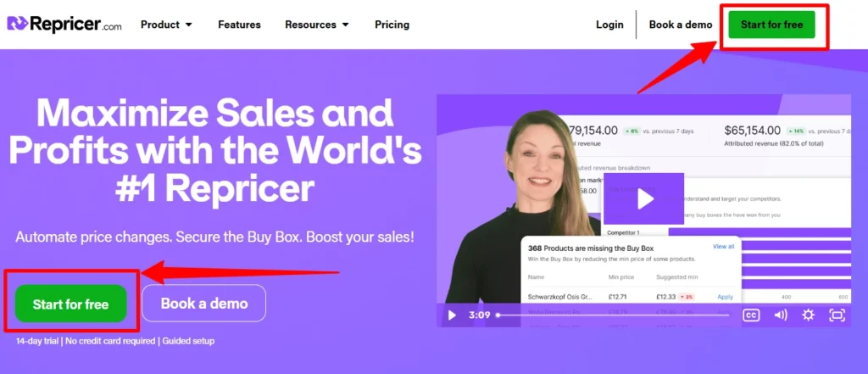
Task: Expand the Product dropdown menu
Action: [166, 25]
